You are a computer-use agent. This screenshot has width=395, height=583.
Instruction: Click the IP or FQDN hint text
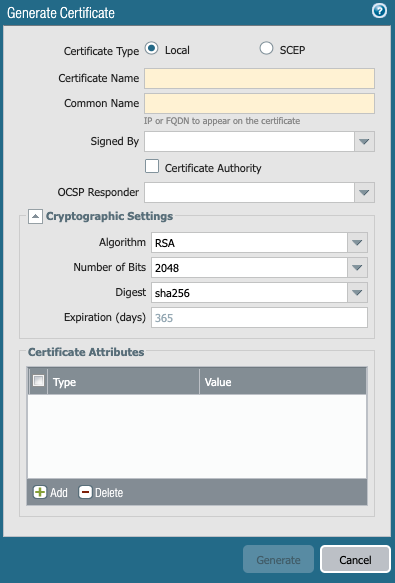(222, 121)
